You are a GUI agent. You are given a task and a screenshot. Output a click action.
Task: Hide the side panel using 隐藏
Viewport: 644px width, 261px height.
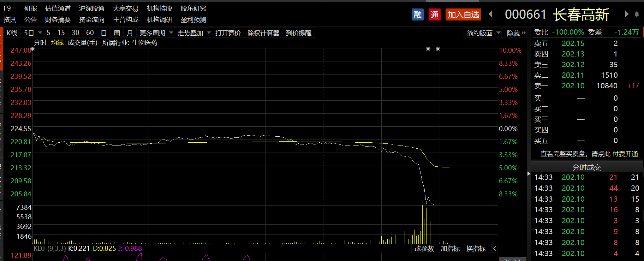[x=516, y=33]
